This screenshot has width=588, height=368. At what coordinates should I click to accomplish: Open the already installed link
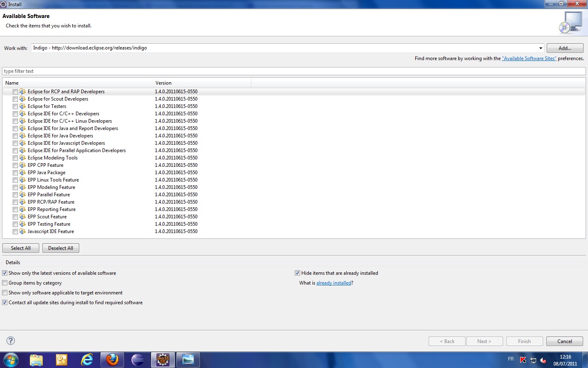pos(334,283)
